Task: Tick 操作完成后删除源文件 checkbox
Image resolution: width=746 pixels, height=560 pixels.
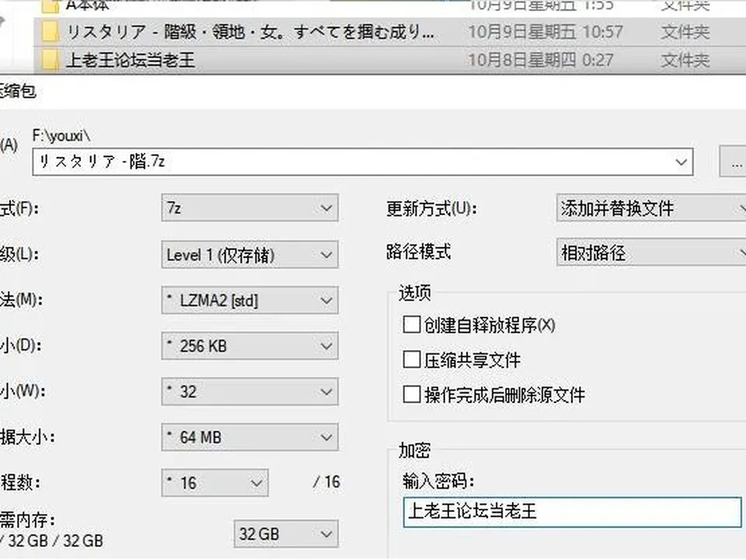Action: 412,395
